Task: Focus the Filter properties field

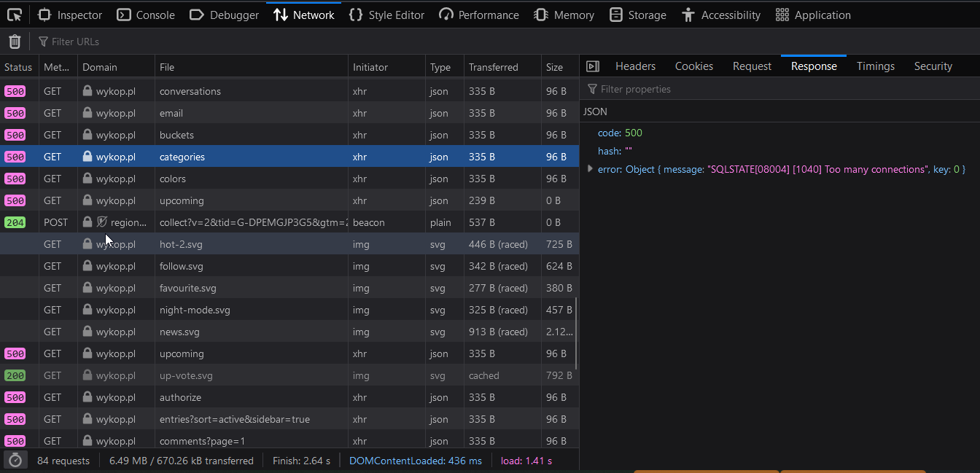Action: (729, 89)
